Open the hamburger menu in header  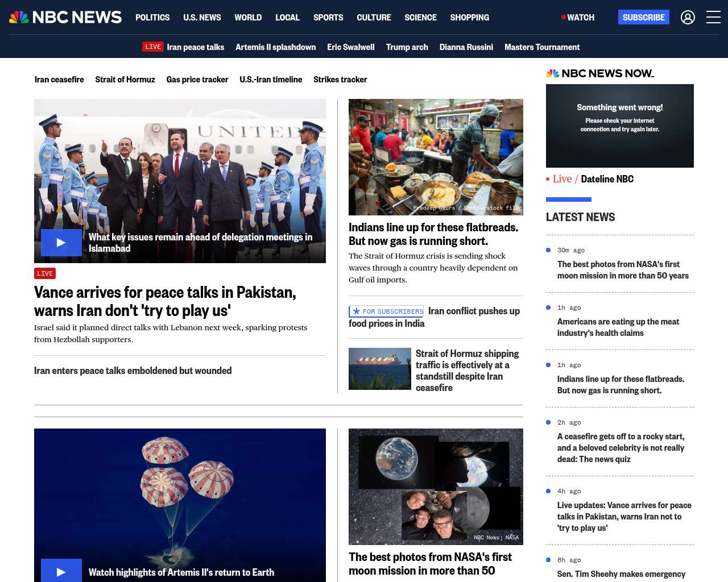click(x=713, y=18)
